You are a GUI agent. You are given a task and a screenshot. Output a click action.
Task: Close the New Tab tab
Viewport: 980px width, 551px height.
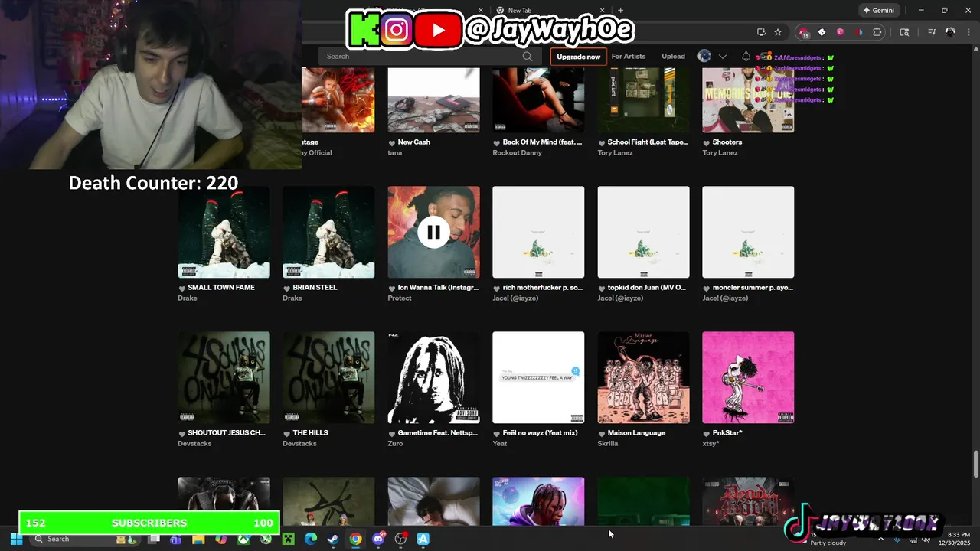[x=603, y=11]
